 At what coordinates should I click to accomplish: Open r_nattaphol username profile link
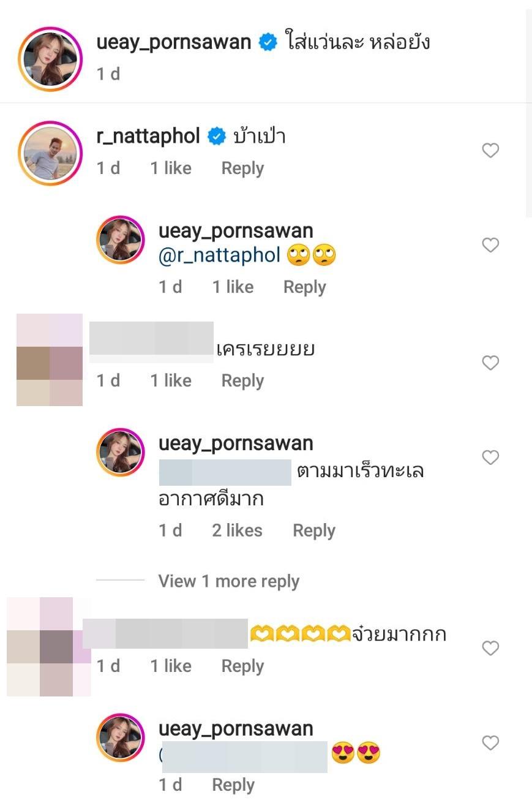pos(148,136)
